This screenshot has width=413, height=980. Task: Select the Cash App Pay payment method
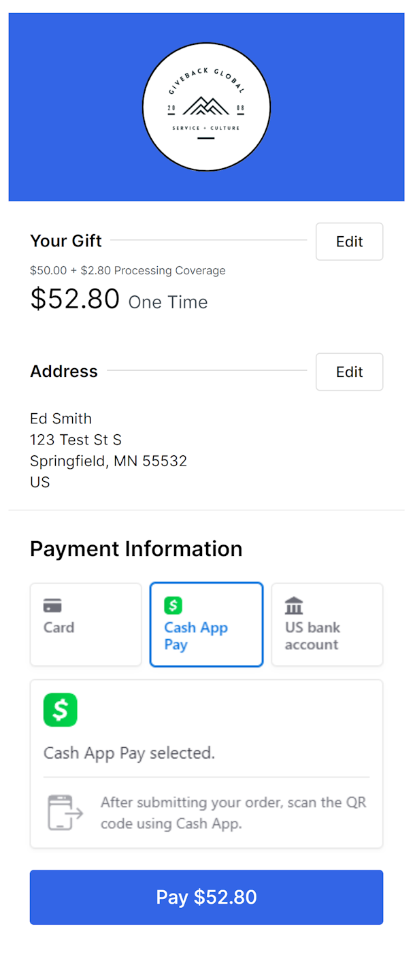(206, 624)
